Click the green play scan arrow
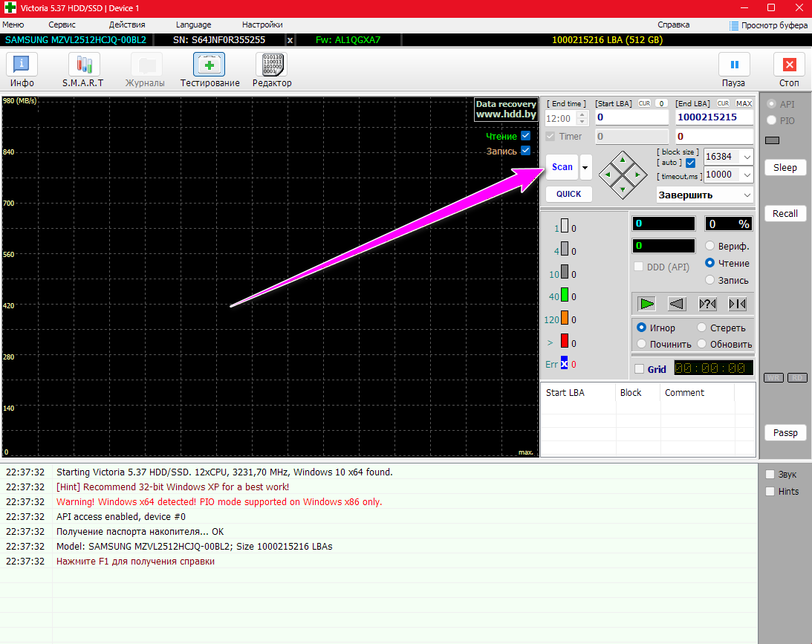The height and width of the screenshot is (644, 812). tap(647, 304)
